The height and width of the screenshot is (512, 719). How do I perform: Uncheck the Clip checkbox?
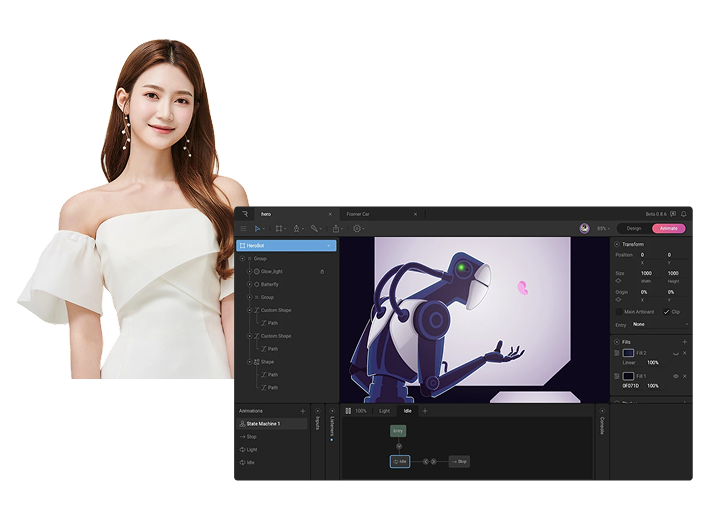tap(666, 312)
